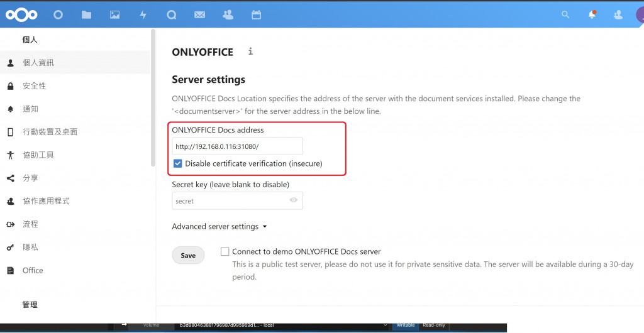Click the ONLYOFFICE Docs address field

click(x=237, y=146)
